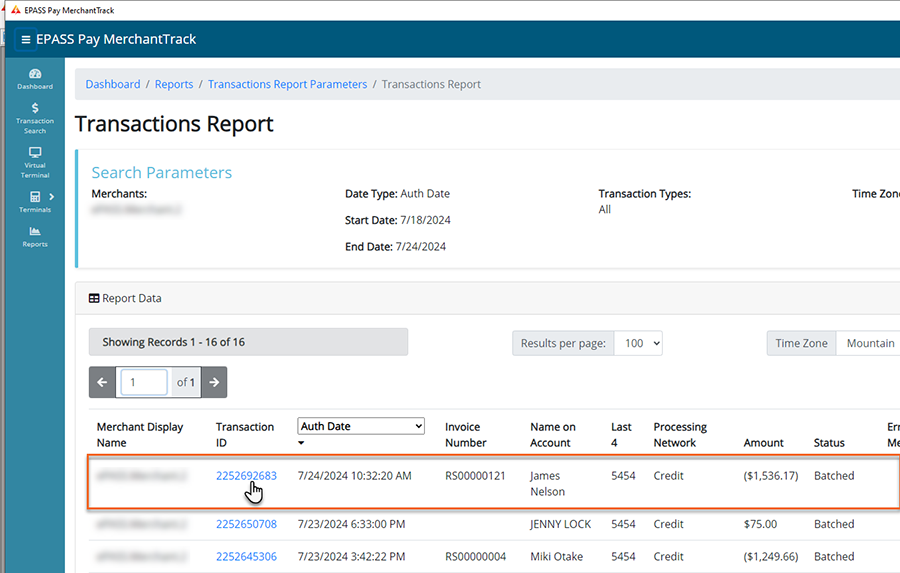This screenshot has height=573, width=900.
Task: Click the name James Nelson
Action: pos(548,484)
